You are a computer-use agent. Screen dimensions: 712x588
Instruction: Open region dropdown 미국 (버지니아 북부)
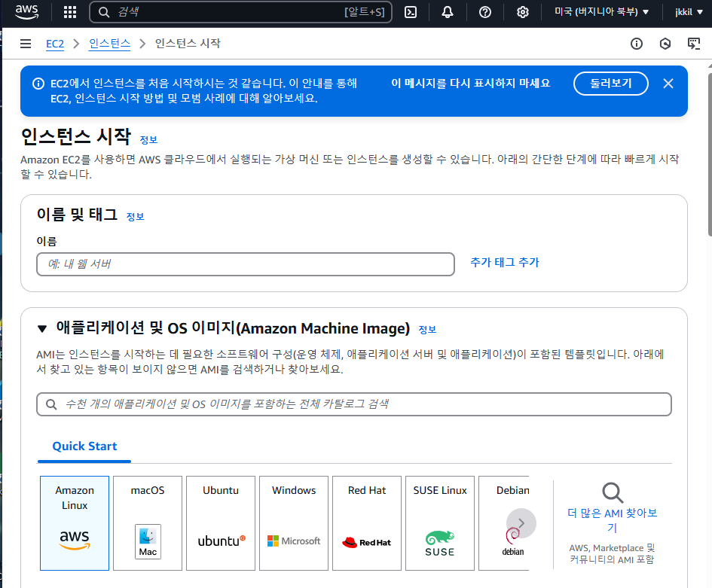coord(601,12)
